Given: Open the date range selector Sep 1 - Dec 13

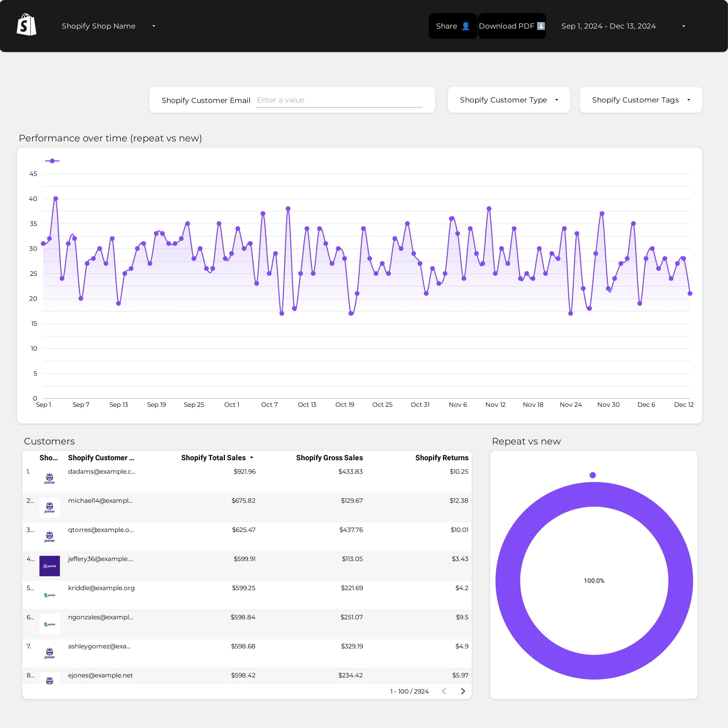Looking at the screenshot, I should (x=624, y=26).
